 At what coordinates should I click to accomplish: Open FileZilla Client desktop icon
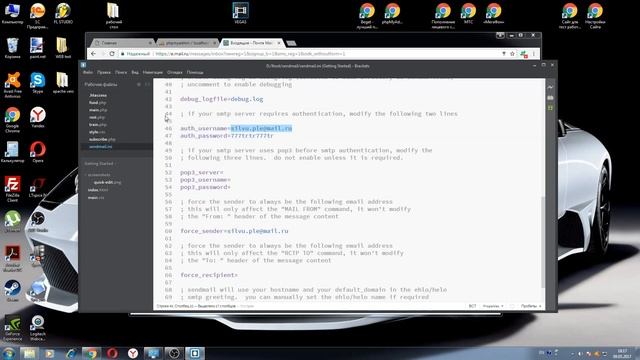(12, 189)
